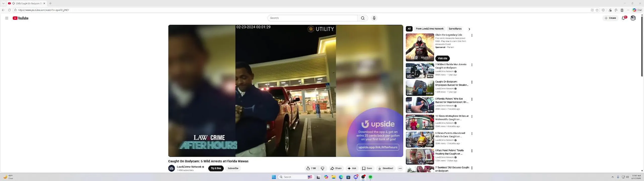This screenshot has width=644, height=181.
Task: Open the 6 Florida 'Fakers' thumbnail
Action: coord(420,105)
